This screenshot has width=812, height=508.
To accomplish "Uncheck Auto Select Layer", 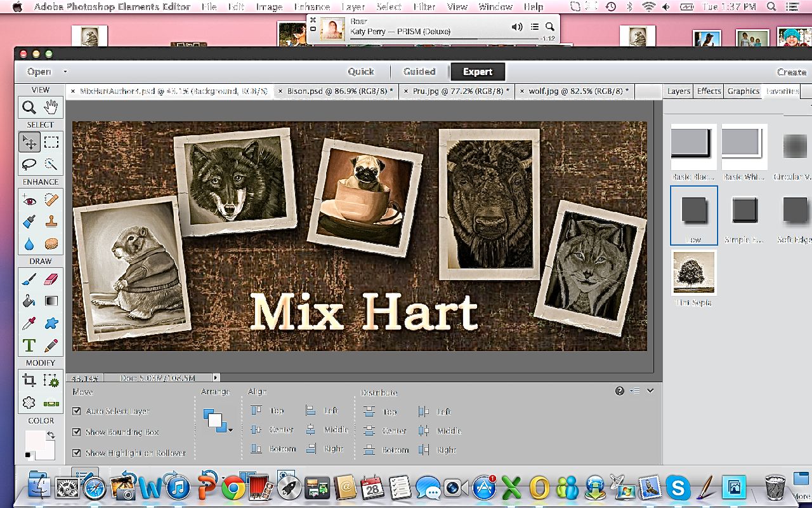I will click(x=77, y=411).
